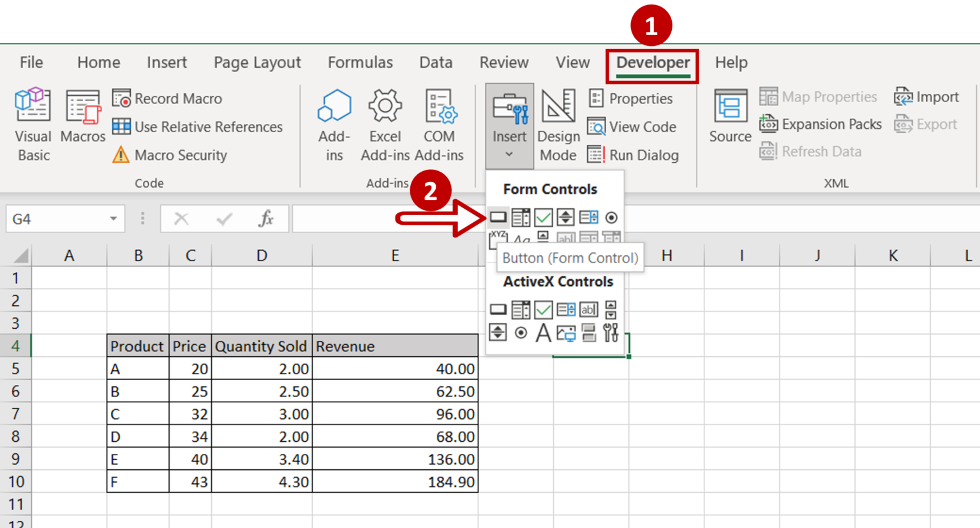Screen dimensions: 980x528
Task: Open the View tab
Action: (572, 63)
